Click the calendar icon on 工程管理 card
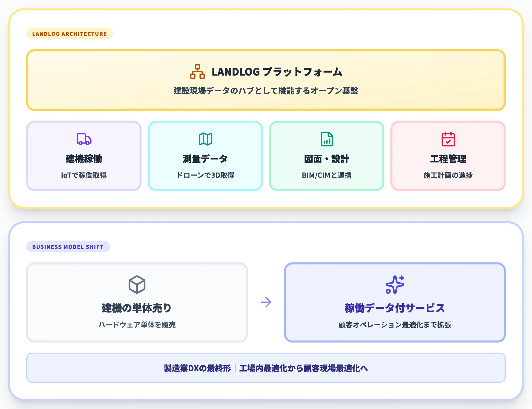Screen dimensions: 532x409 (448, 139)
